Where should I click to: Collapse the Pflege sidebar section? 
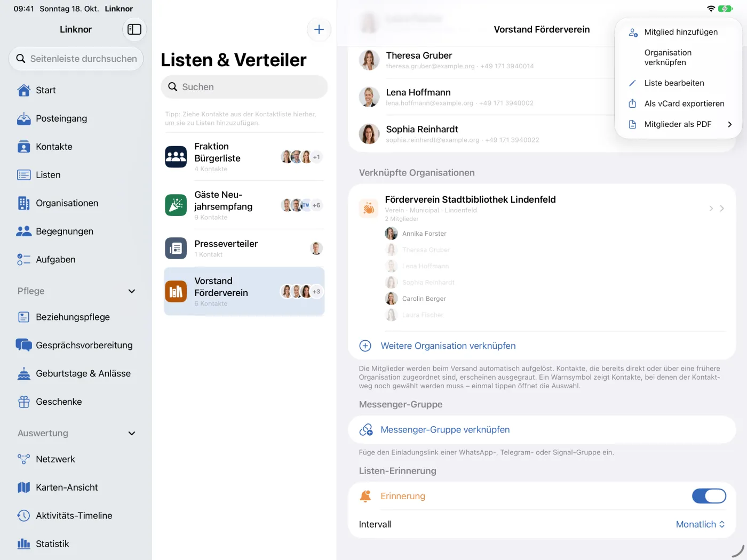(x=132, y=291)
